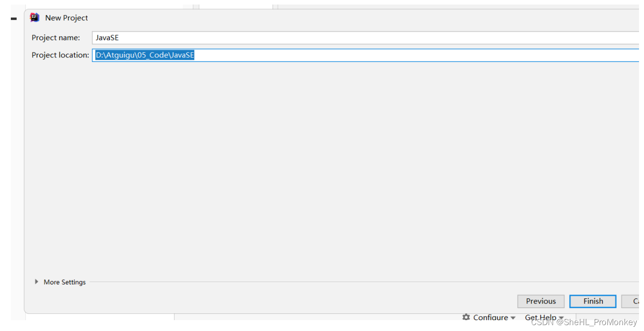Click the Configure gear icon
The image size is (644, 331).
(466, 317)
